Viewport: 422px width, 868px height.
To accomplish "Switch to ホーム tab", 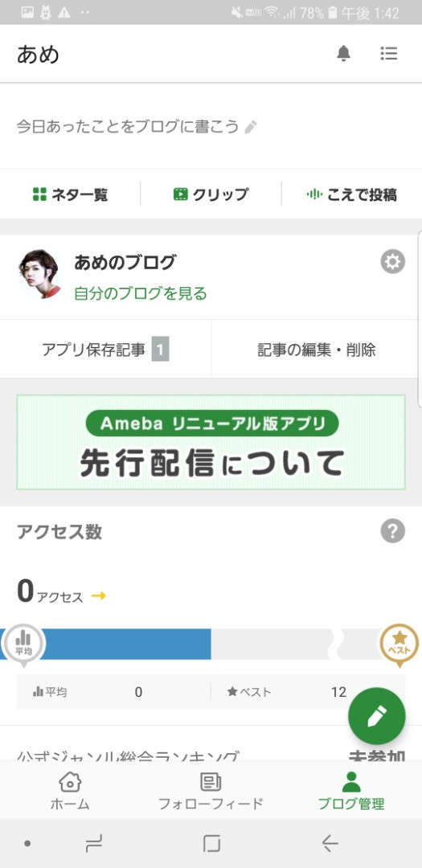I will pos(71,791).
